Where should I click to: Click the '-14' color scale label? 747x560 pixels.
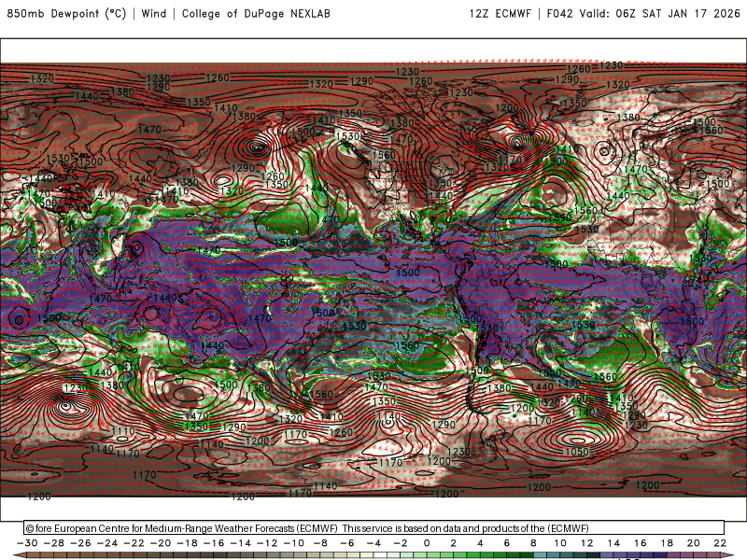click(241, 543)
